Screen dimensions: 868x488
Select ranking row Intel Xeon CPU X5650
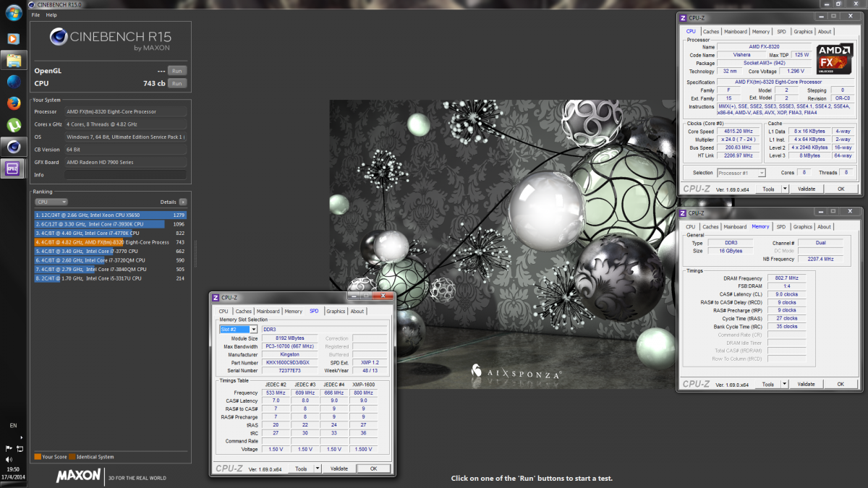click(111, 215)
